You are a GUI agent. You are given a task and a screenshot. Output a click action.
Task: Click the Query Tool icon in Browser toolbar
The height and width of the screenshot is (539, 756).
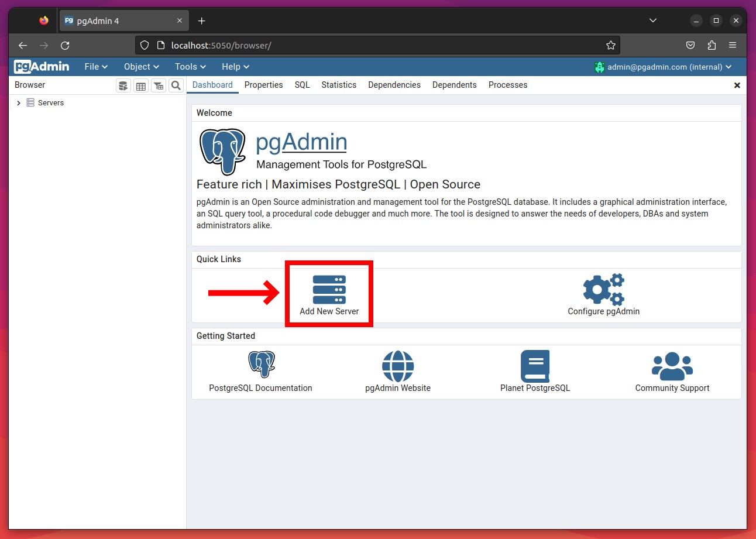pos(123,86)
